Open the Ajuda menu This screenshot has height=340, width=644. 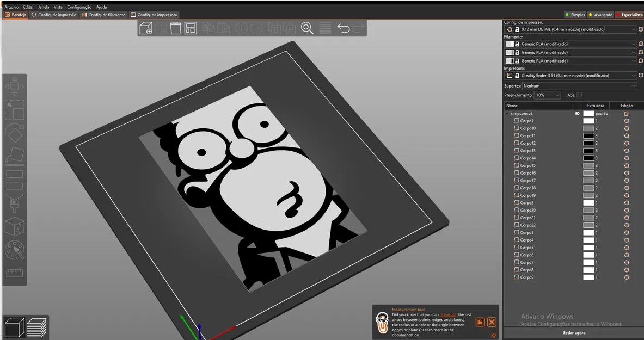click(x=101, y=7)
